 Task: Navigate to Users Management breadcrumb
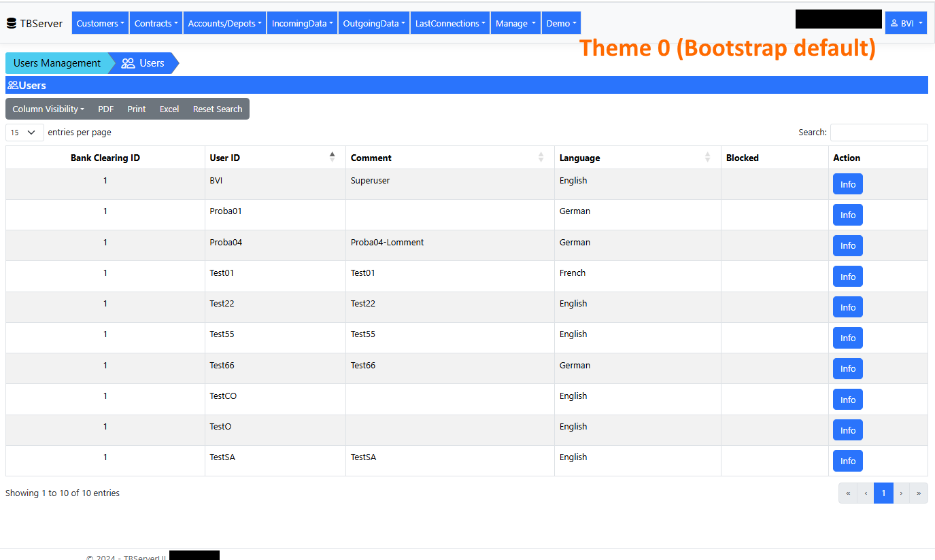57,63
